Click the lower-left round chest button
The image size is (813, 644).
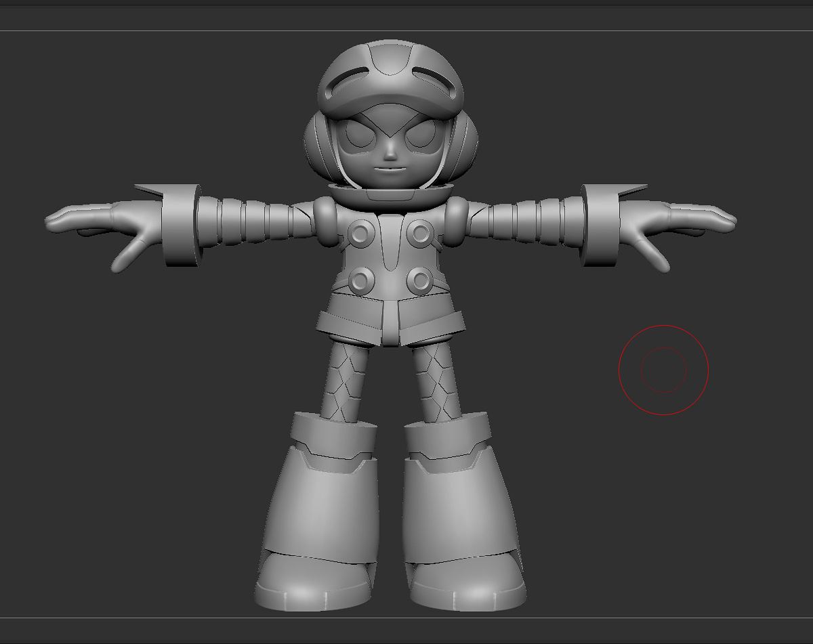361,280
